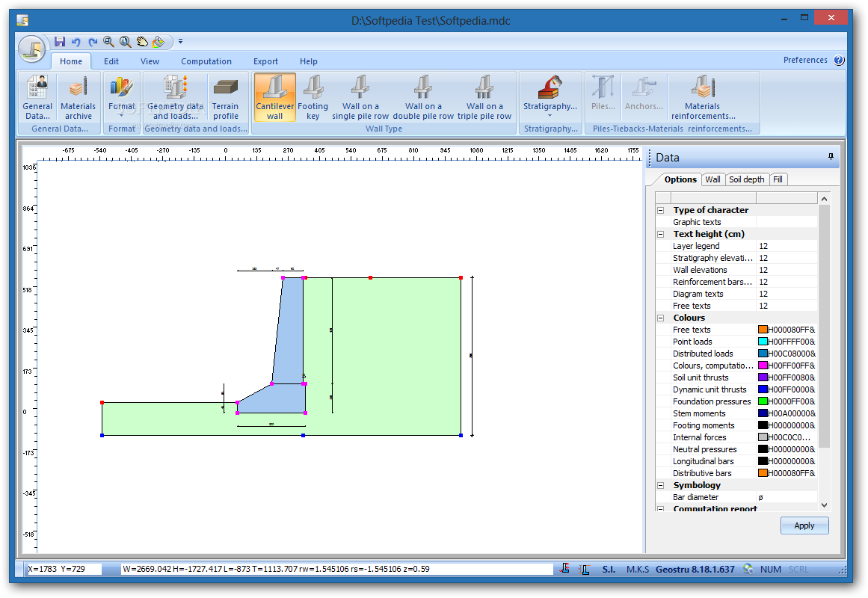The image size is (868, 598).
Task: Switch to Fill tab in Data panel
Action: click(778, 179)
